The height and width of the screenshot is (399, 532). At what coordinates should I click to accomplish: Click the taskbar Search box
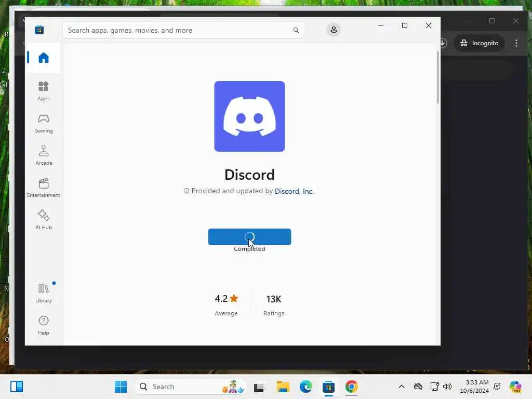(191, 387)
